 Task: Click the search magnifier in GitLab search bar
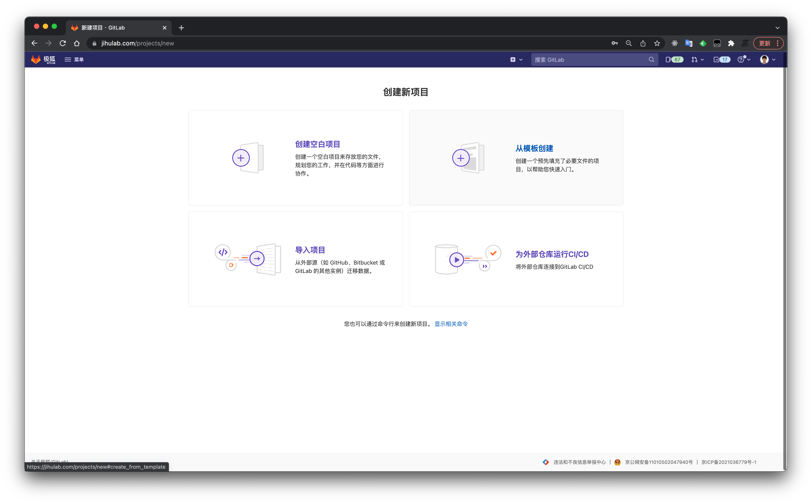[652, 59]
